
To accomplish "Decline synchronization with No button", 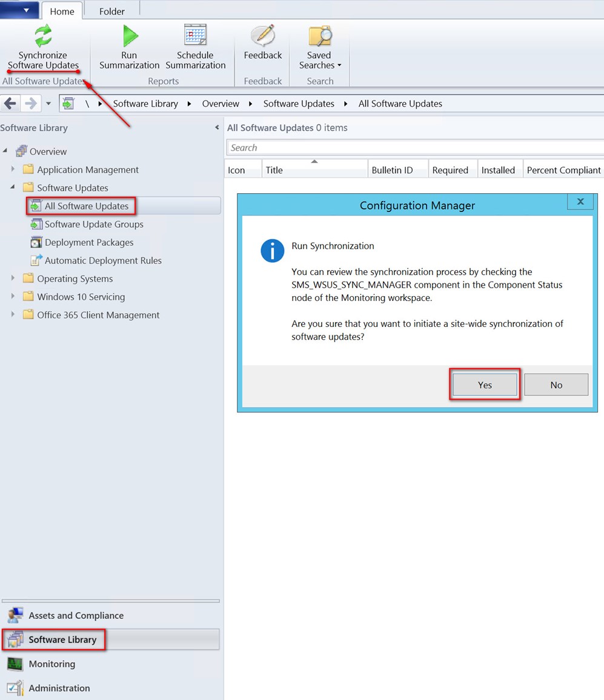I will (556, 385).
